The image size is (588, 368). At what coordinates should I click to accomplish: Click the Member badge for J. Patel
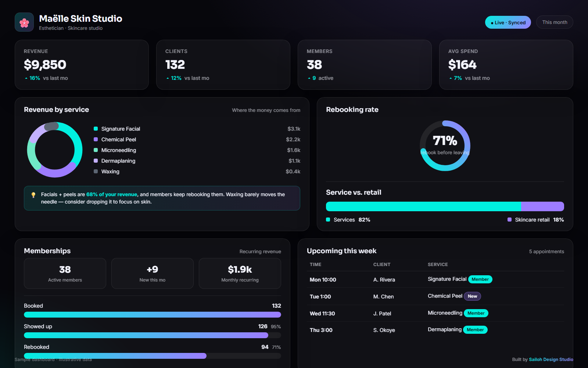(476, 313)
